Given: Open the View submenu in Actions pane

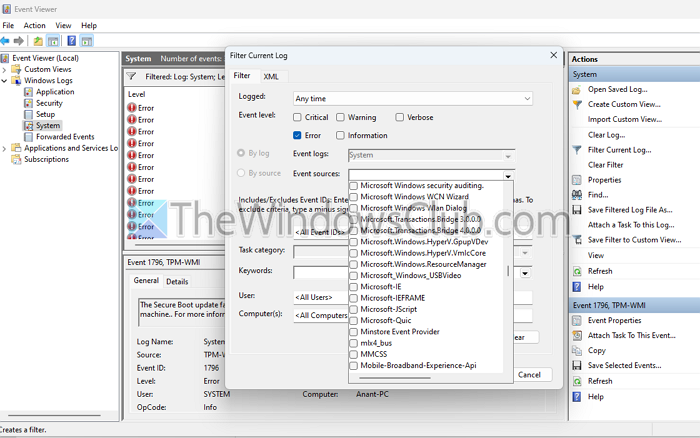Looking at the screenshot, I should click(x=596, y=255).
